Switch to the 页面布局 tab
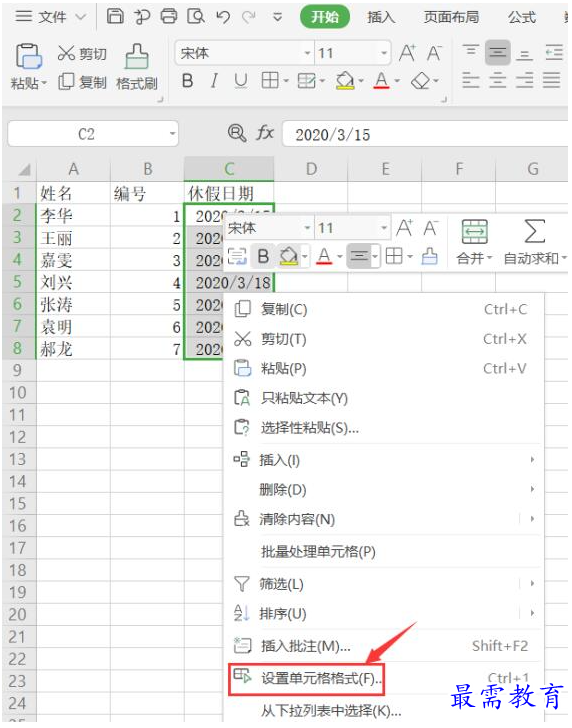 point(451,17)
